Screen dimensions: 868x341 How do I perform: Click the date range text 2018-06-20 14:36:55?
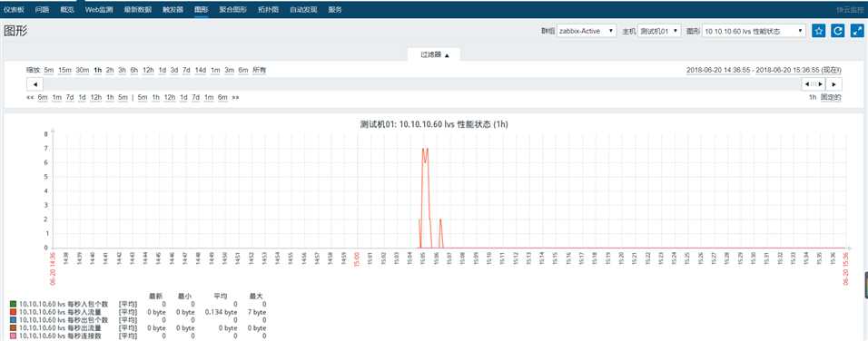click(x=718, y=70)
